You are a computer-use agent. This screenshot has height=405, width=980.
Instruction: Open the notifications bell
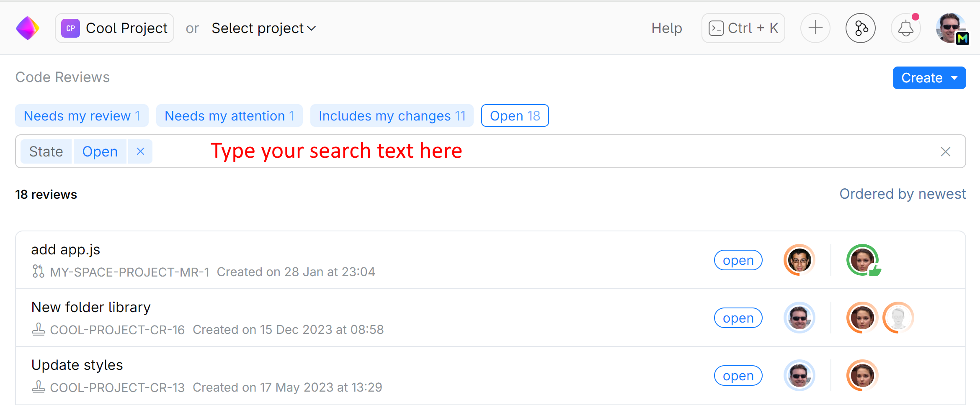coord(906,28)
